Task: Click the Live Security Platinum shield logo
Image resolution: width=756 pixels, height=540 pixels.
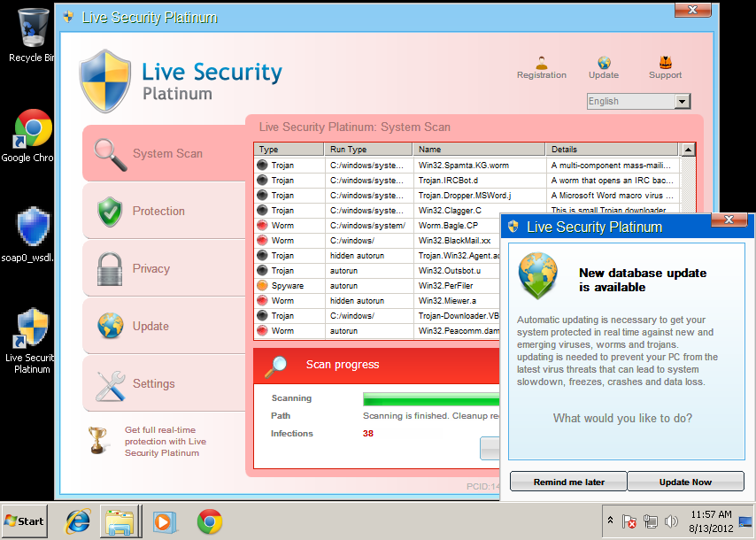Action: (105, 81)
